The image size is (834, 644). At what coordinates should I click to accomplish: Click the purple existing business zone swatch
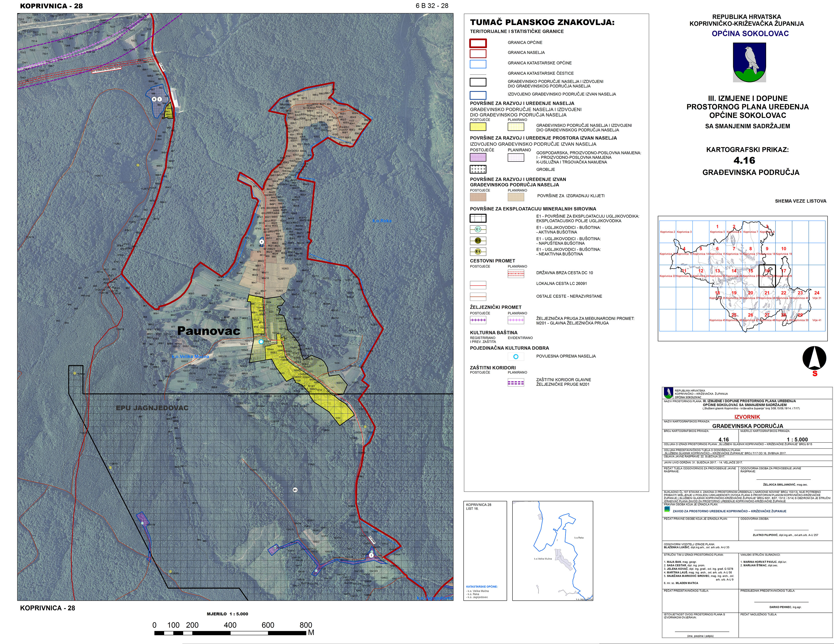tap(478, 157)
